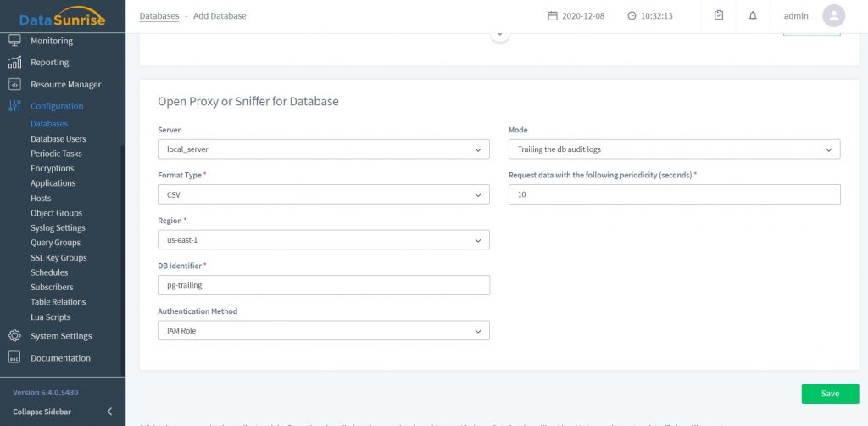Click the Reporting chart icon
868x426 pixels.
(x=14, y=63)
